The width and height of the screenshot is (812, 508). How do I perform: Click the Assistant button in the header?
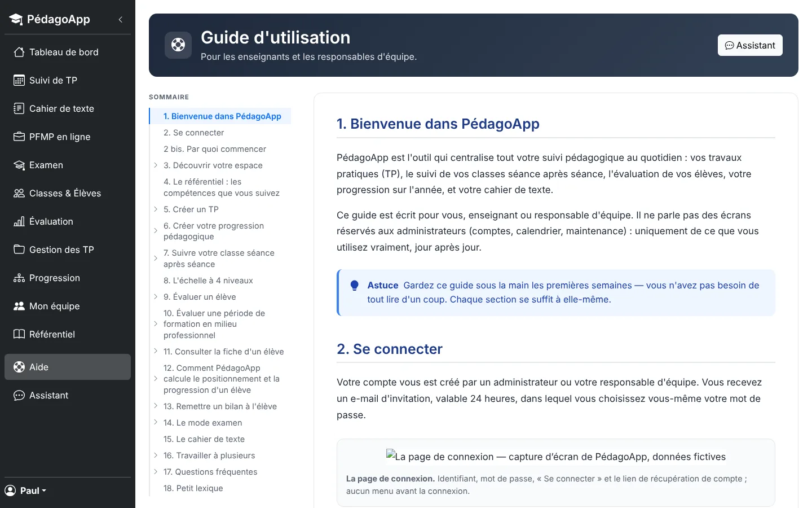click(750, 45)
